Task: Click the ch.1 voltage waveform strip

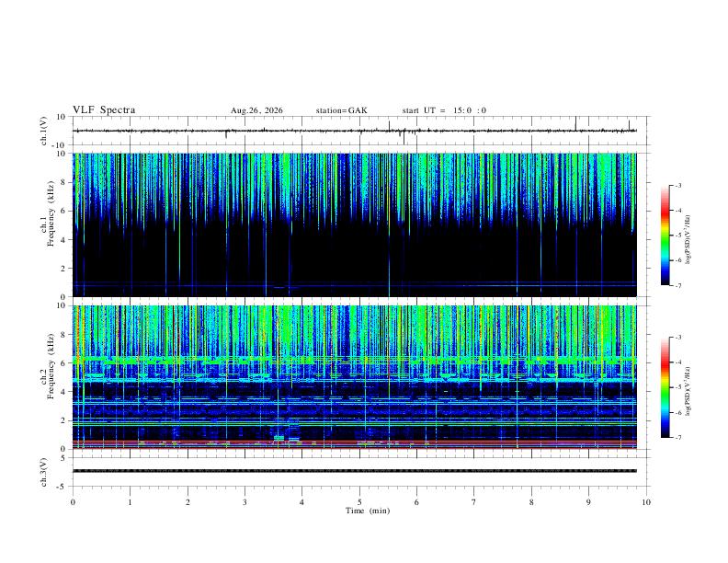Action: coord(355,131)
